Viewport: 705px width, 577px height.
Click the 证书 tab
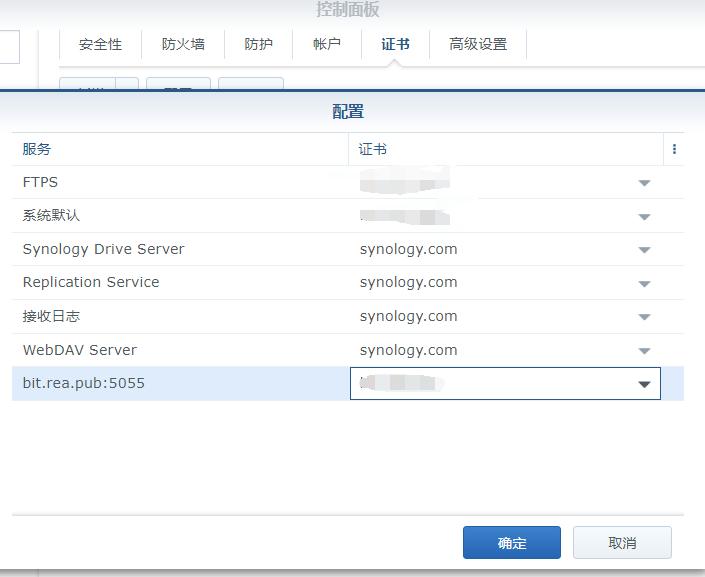(395, 44)
